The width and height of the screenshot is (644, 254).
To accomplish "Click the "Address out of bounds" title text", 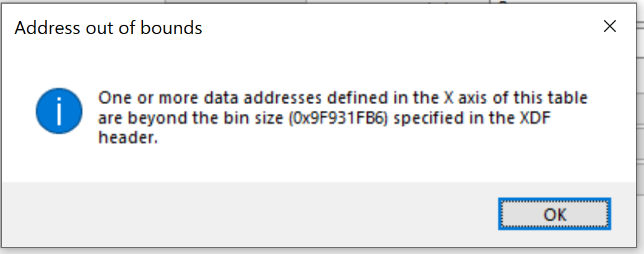I will (x=108, y=28).
